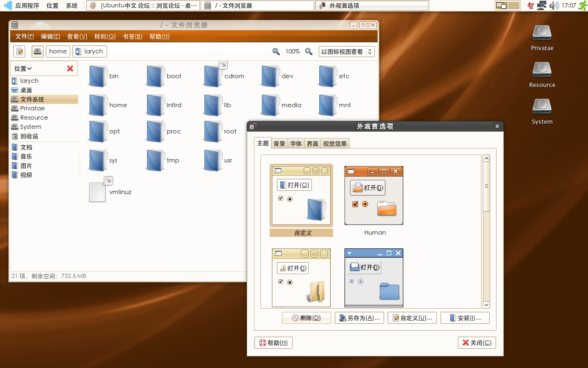Select the home folder in file view
Screen dimensions: 588x368
[x=97, y=105]
